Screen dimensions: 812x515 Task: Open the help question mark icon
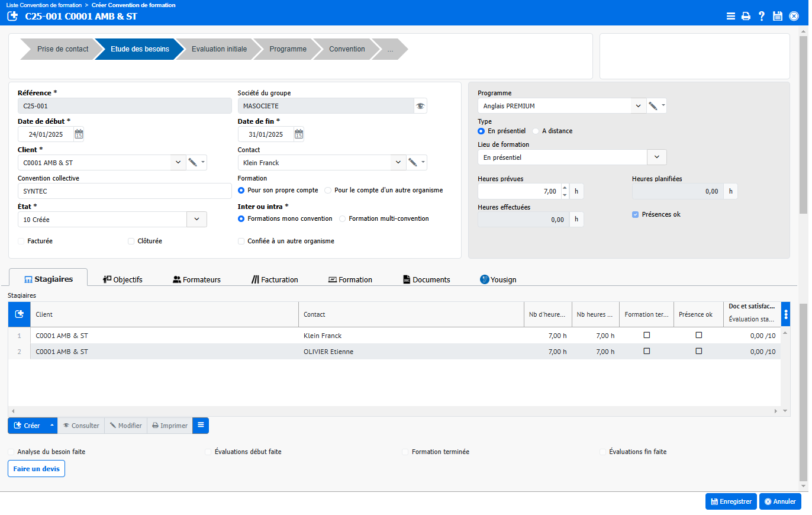coord(762,17)
